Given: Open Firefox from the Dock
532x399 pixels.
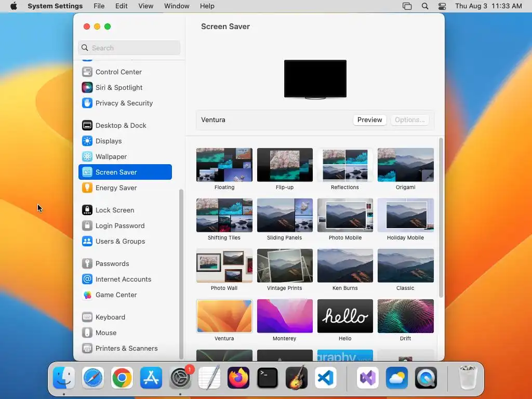Looking at the screenshot, I should 238,378.
